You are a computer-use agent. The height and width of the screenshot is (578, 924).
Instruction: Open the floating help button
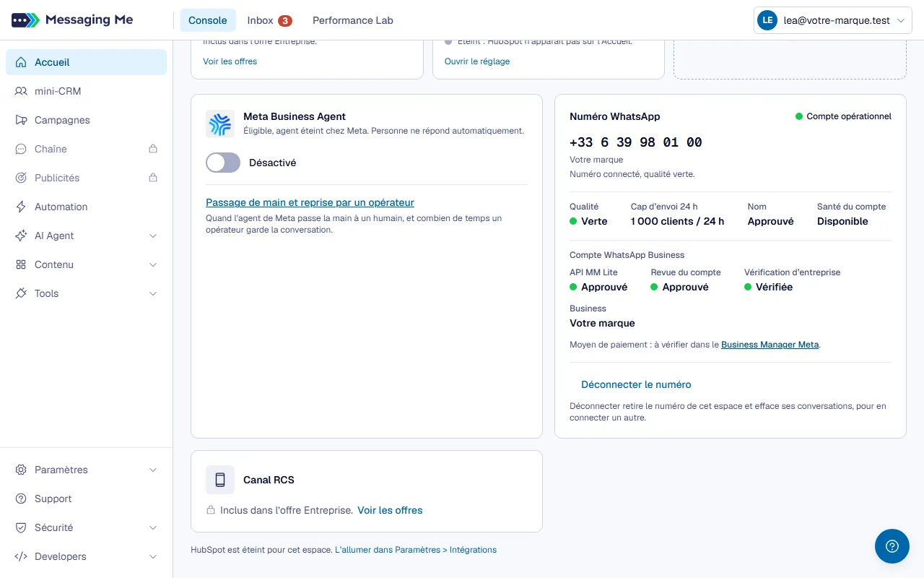(x=892, y=546)
